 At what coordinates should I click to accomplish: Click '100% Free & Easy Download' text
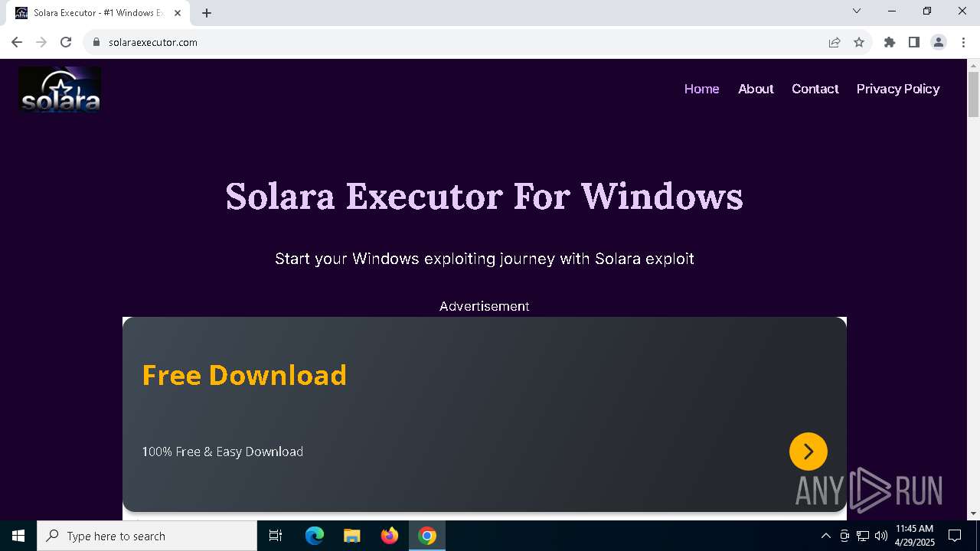(x=223, y=452)
